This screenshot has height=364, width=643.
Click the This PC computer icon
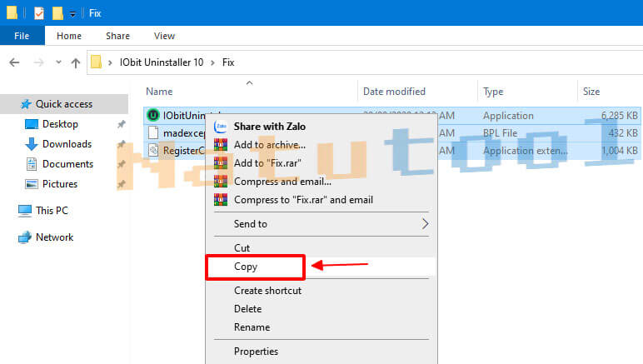pos(25,211)
